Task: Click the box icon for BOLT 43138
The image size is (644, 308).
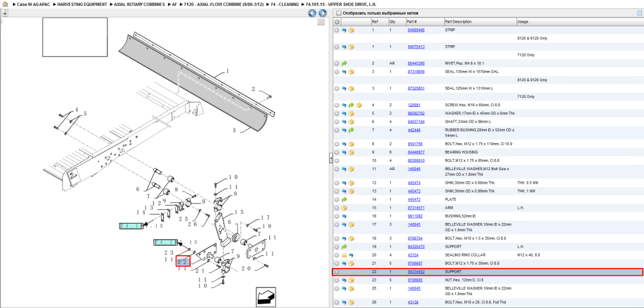Action: tap(352, 302)
